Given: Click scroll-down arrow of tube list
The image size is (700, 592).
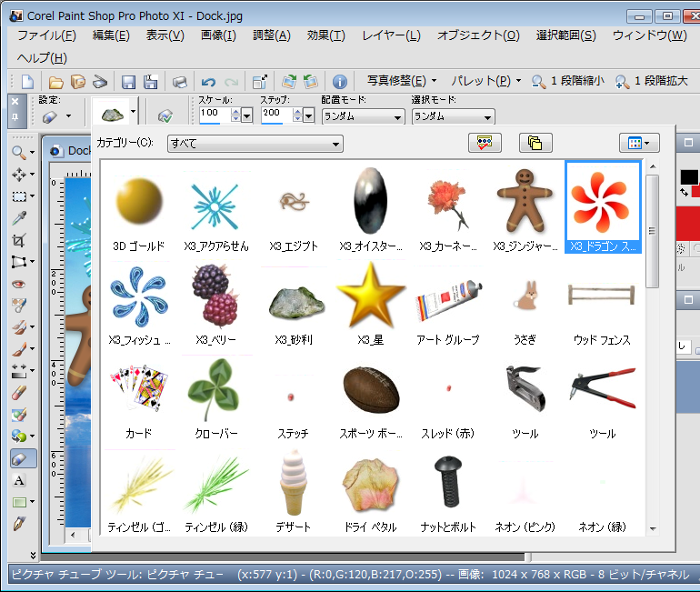Looking at the screenshot, I should (x=652, y=528).
